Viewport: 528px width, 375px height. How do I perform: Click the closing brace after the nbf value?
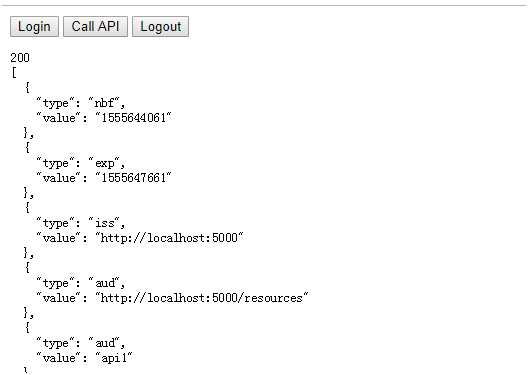(27, 133)
